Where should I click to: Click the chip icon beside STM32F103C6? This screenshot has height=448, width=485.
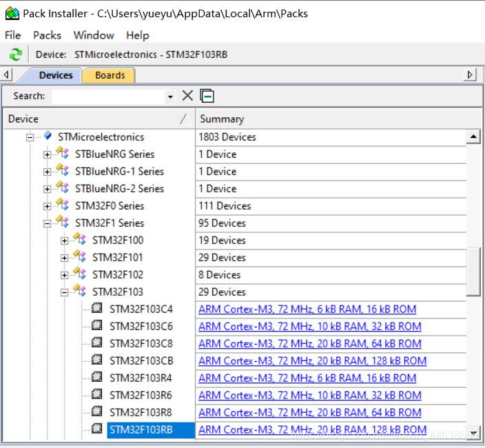click(x=97, y=325)
